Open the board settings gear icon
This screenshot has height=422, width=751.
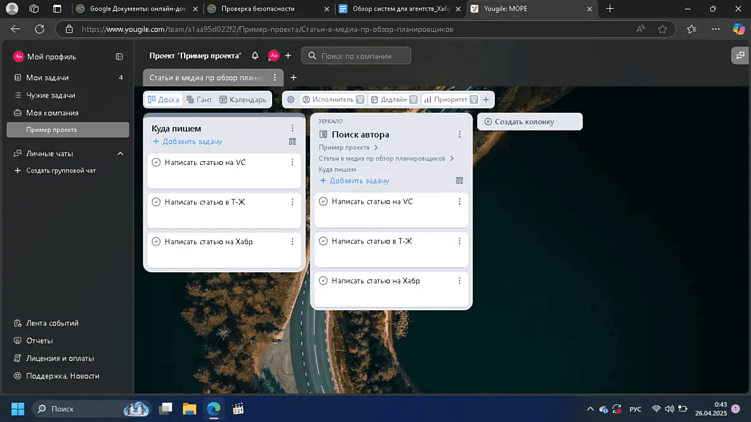(x=291, y=100)
